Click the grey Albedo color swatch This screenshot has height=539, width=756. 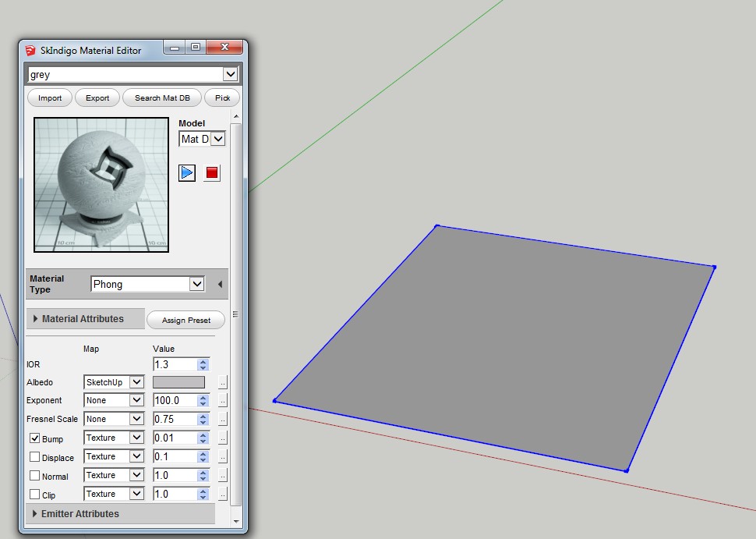(178, 382)
